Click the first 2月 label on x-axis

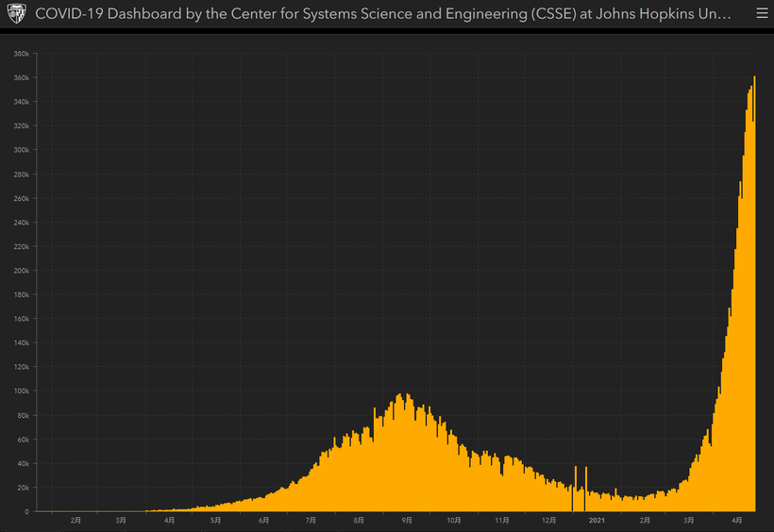coord(76,520)
